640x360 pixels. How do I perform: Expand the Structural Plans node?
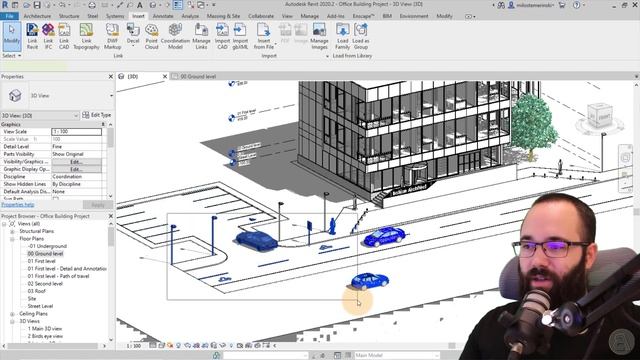point(12,231)
